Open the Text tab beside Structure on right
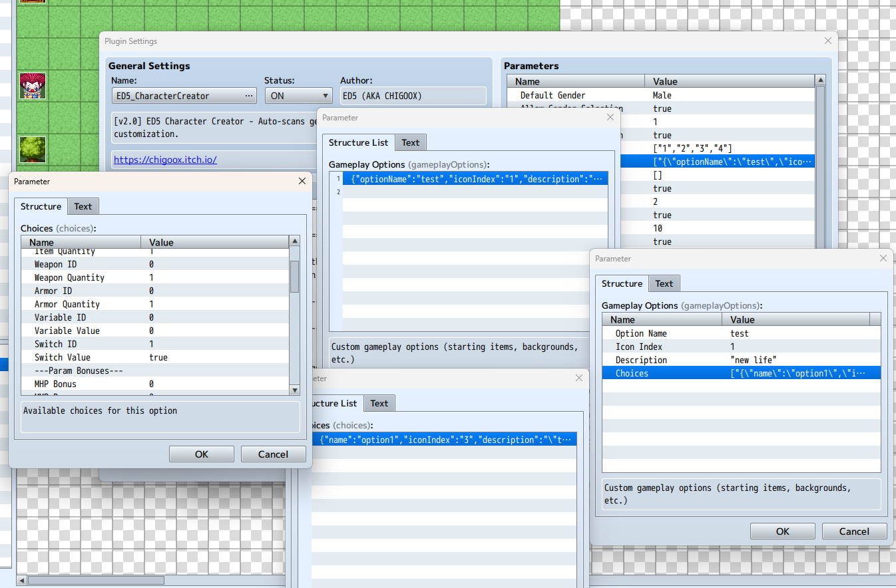Image resolution: width=896 pixels, height=588 pixels. (x=664, y=283)
